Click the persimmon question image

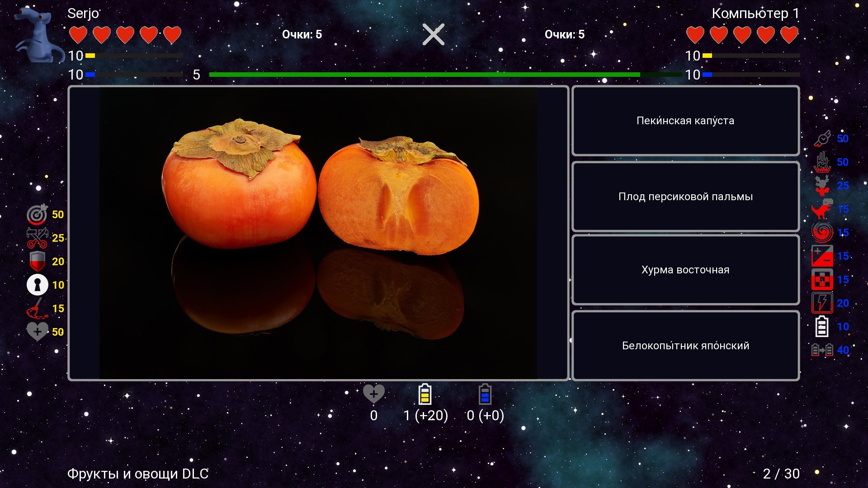coord(318,233)
